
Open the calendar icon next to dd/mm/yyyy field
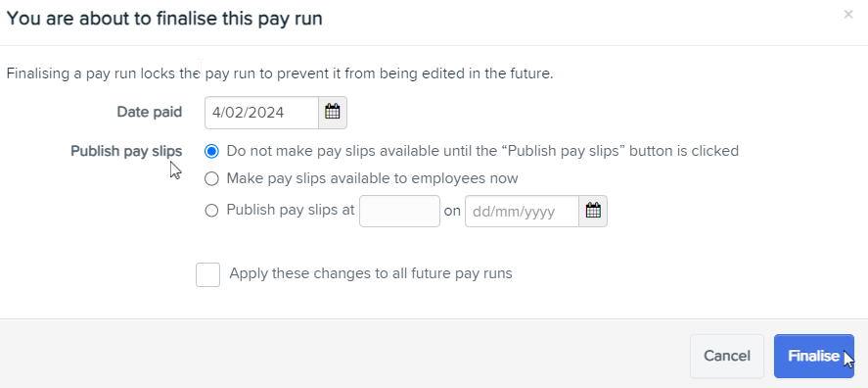pyautogui.click(x=593, y=212)
